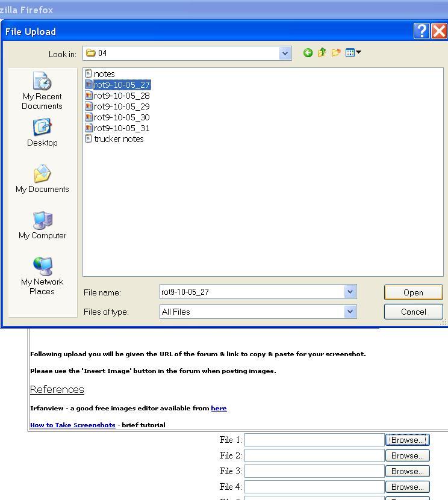Image resolution: width=448 pixels, height=500 pixels.
Task: Go to My Computer
Action: tap(42, 226)
